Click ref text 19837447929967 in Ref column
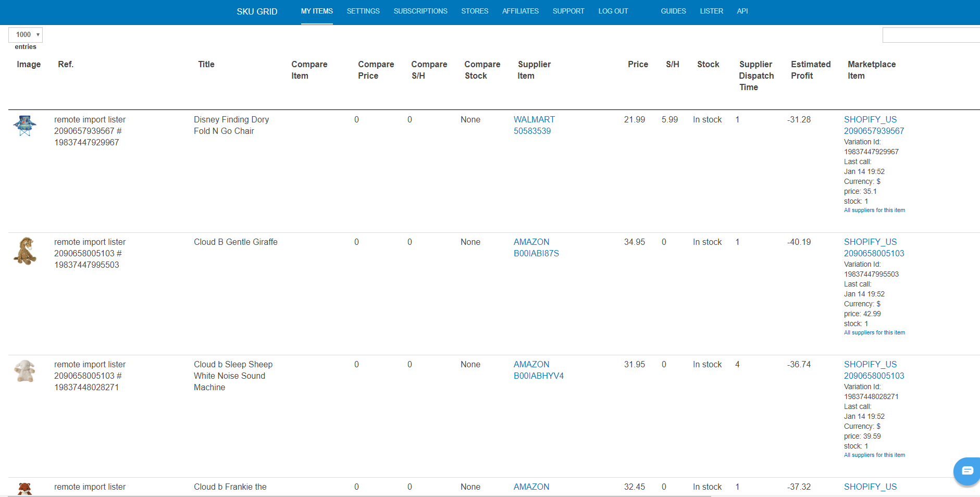This screenshot has height=497, width=980. click(86, 142)
